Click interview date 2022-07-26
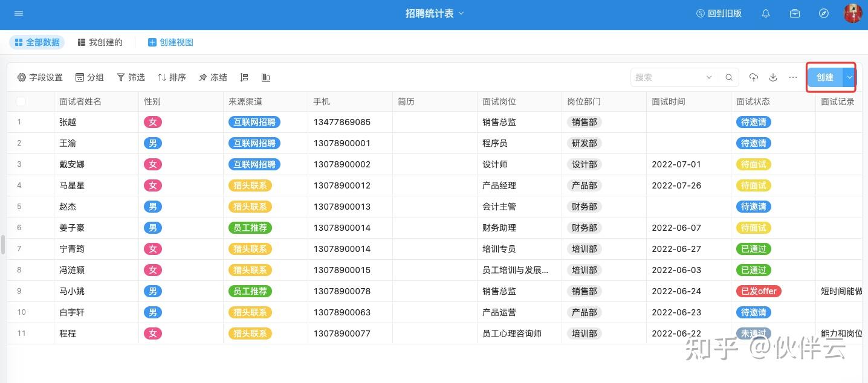Viewport: 868px width, 383px height. pyautogui.click(x=676, y=185)
